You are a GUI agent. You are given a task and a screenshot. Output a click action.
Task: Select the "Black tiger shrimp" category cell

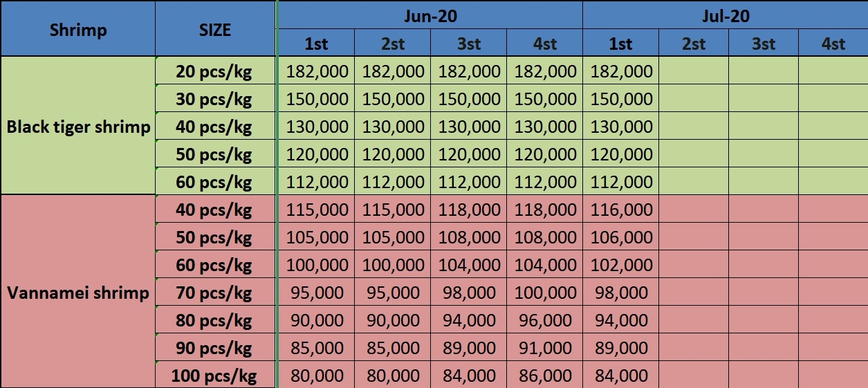point(78,127)
